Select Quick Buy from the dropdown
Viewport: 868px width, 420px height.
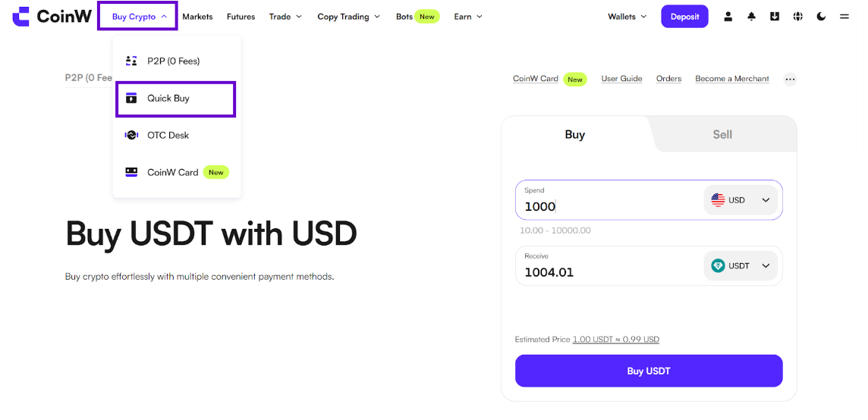pyautogui.click(x=176, y=99)
